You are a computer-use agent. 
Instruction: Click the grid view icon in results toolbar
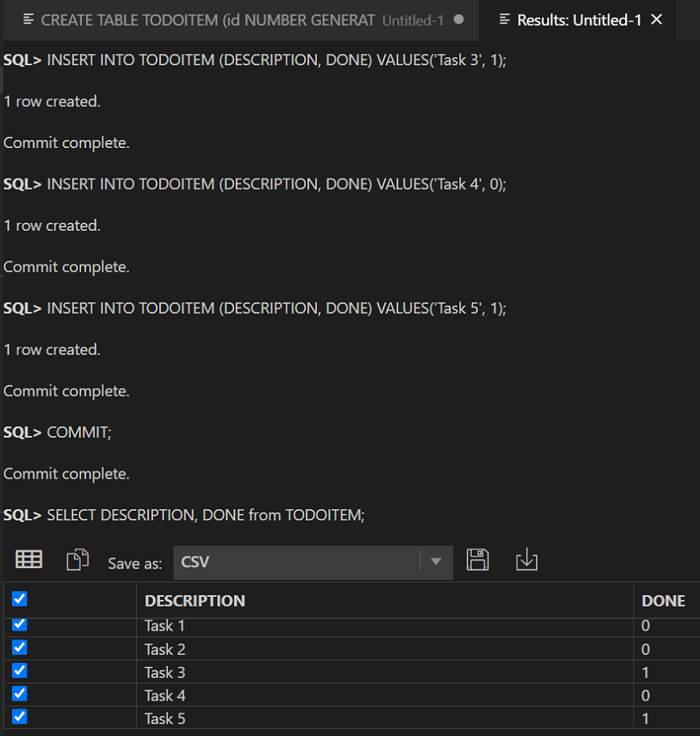[29, 560]
